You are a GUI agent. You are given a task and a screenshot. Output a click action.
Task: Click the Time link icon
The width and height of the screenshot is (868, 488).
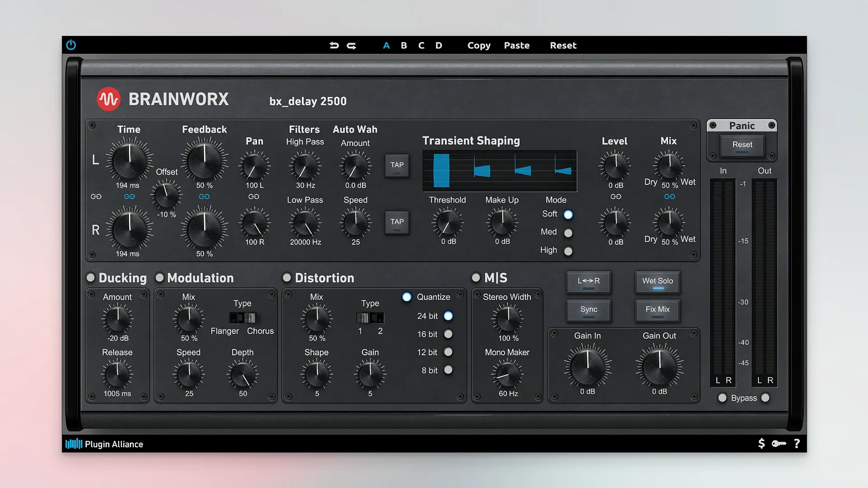129,197
